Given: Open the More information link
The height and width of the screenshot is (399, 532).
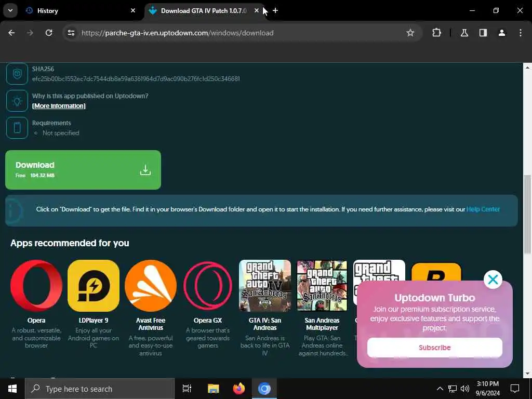Looking at the screenshot, I should click(x=59, y=106).
